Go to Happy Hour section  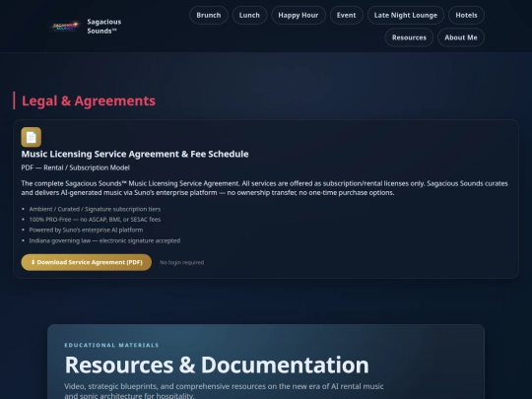(x=299, y=15)
